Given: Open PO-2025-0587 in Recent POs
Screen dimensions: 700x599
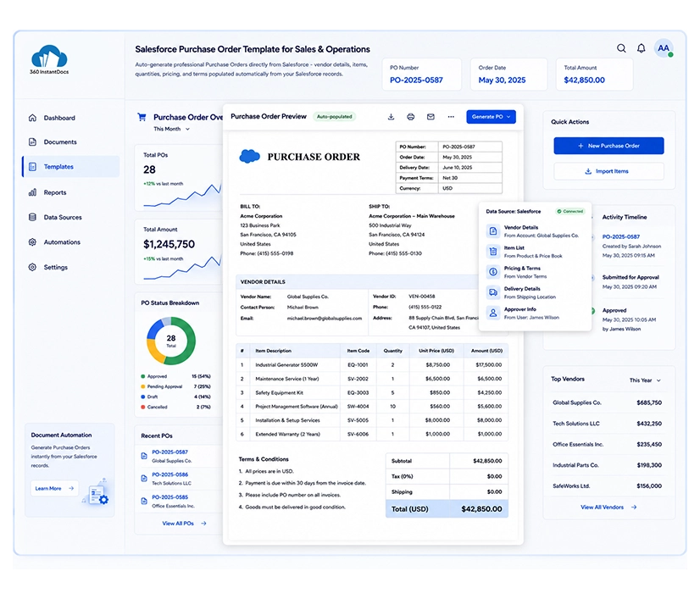Looking at the screenshot, I should 169,452.
